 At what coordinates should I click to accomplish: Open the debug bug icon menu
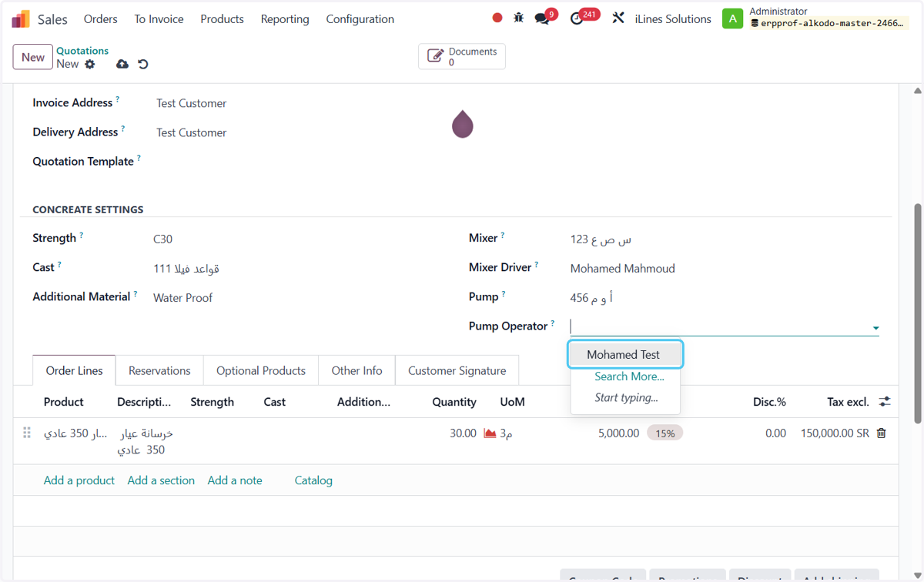pos(519,18)
